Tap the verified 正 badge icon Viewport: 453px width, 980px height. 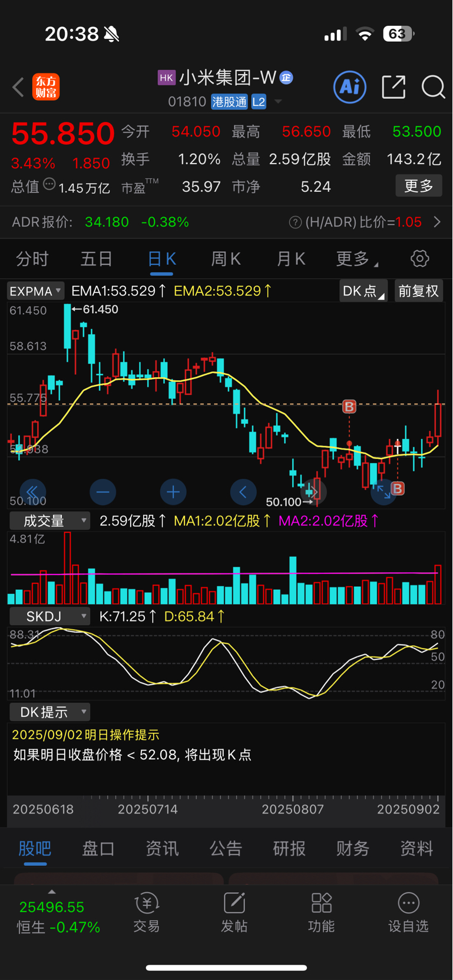click(x=286, y=77)
